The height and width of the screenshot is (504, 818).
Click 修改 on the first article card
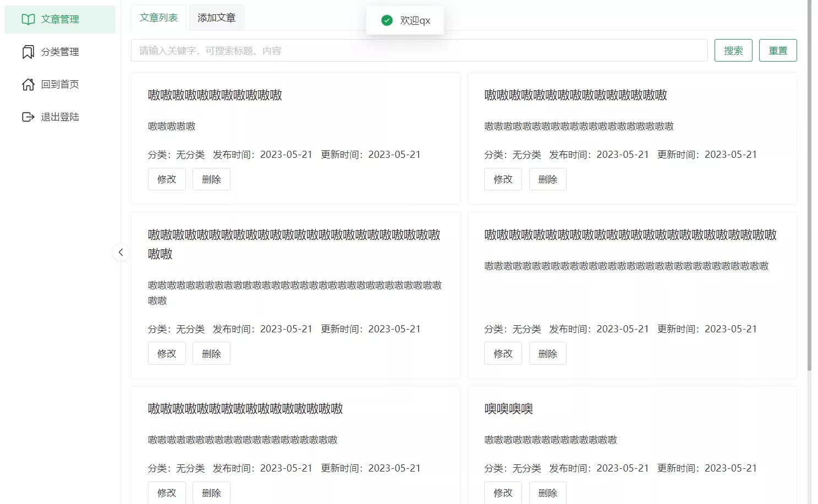[x=167, y=179]
